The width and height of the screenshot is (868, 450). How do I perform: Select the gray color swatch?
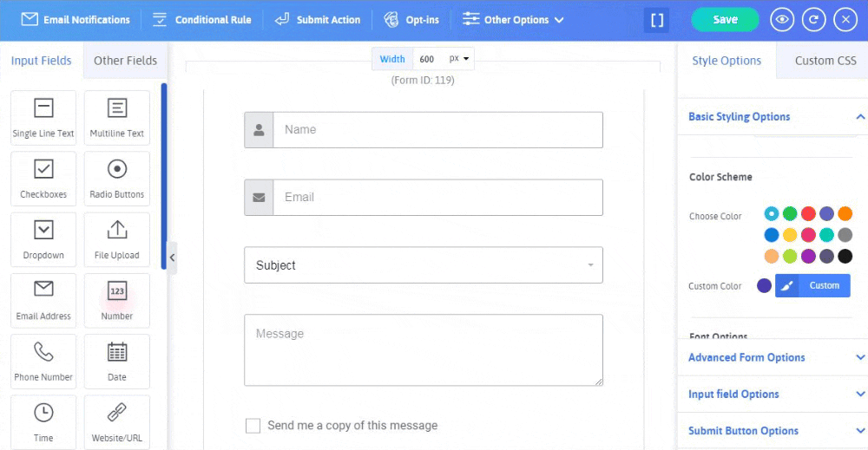pyautogui.click(x=845, y=235)
